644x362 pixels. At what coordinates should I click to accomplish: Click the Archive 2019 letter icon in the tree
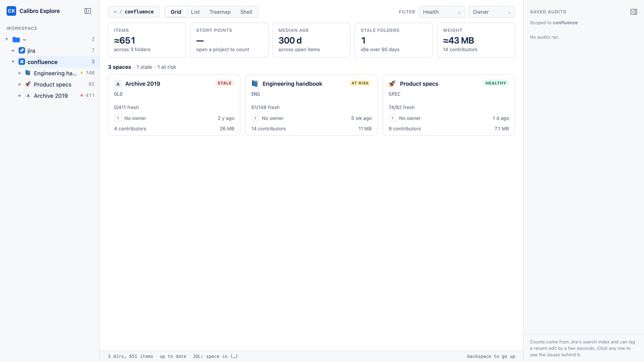pyautogui.click(x=28, y=96)
